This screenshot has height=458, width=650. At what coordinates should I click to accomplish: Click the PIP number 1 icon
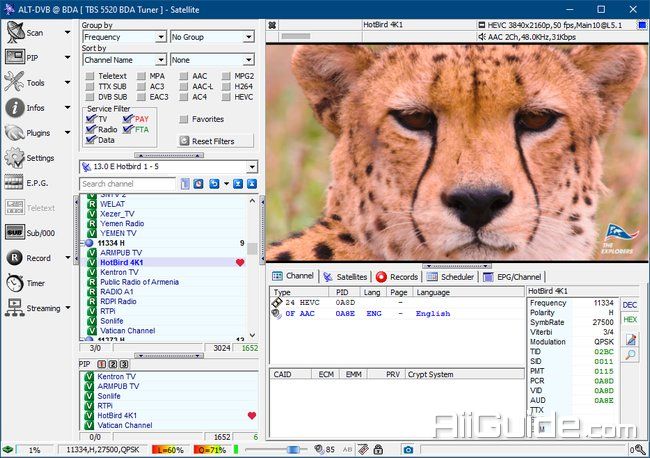[102, 364]
